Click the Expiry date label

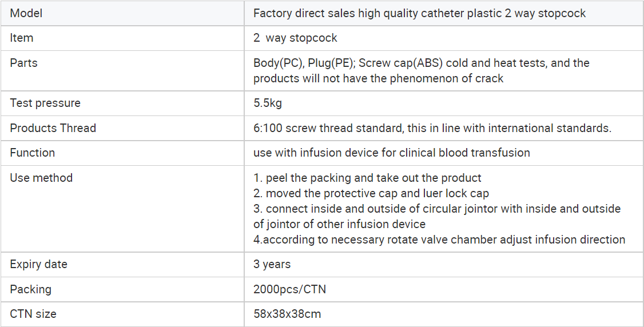click(x=39, y=264)
